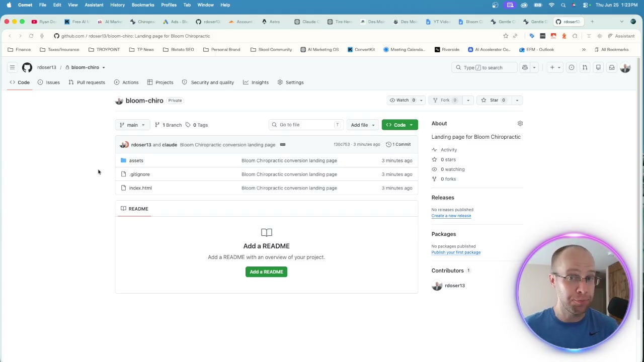Open rdoser13 owner breadcrumb
Screen dimensions: 644x362
click(x=47, y=67)
